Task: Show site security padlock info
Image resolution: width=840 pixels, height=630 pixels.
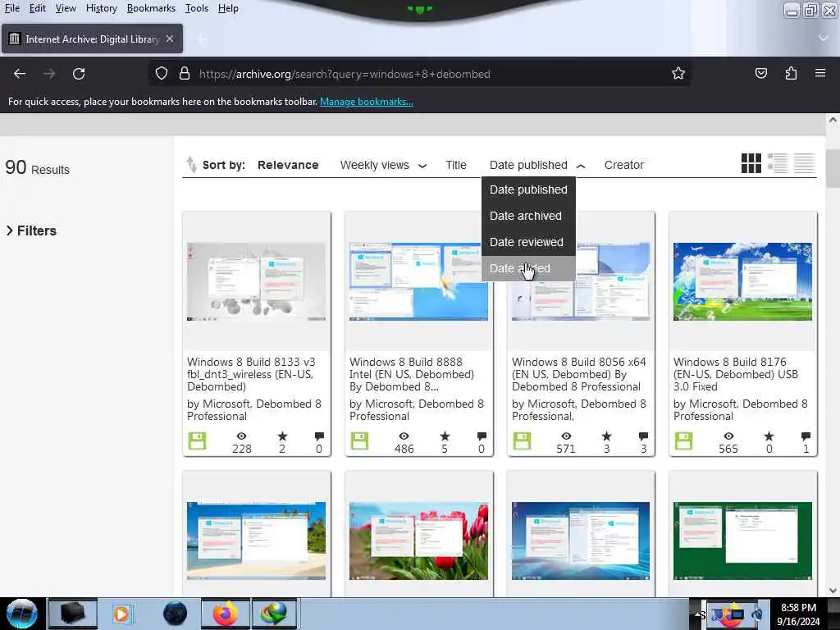Action: coord(185,73)
